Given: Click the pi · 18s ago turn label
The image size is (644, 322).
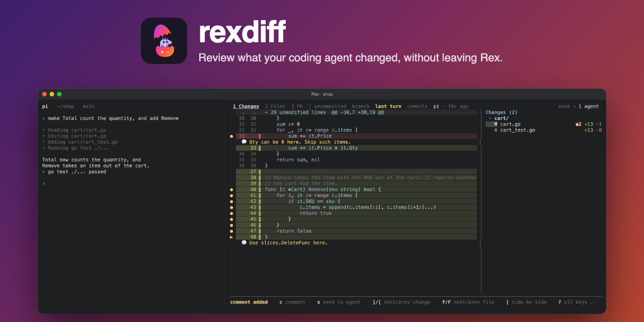Looking at the screenshot, I should (x=451, y=107).
